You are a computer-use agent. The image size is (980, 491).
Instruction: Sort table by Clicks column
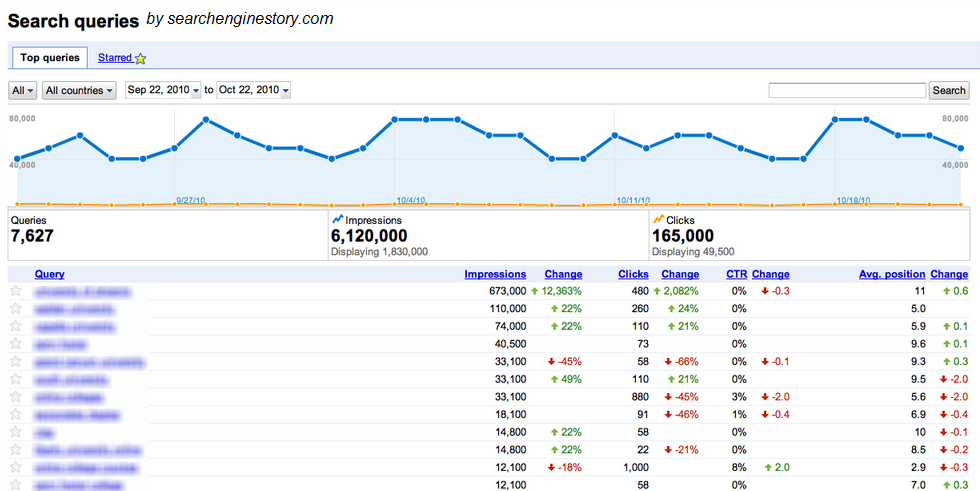(633, 274)
